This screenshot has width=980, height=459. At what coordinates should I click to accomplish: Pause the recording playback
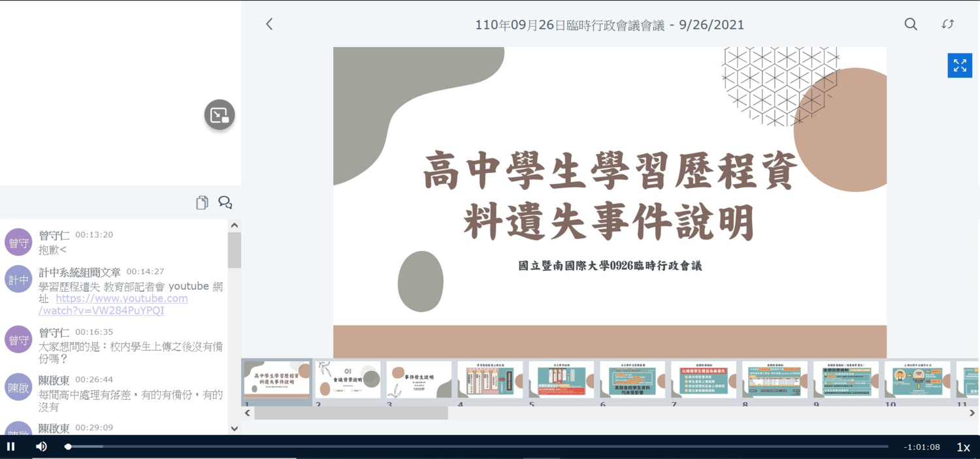point(11,447)
